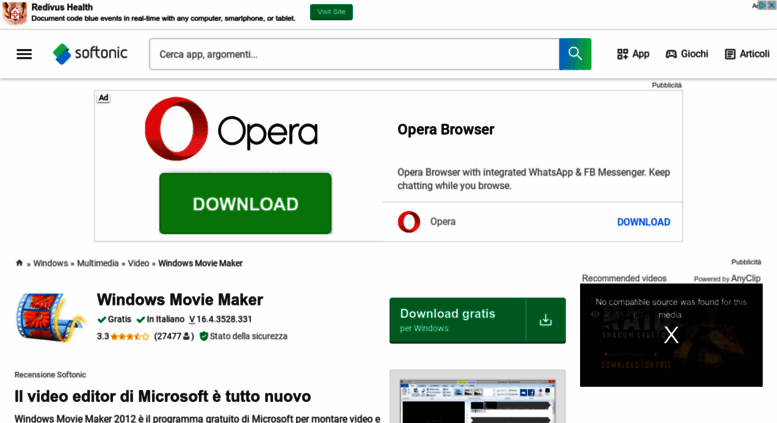
Task: Click the Softonic logo
Action: coord(90,53)
